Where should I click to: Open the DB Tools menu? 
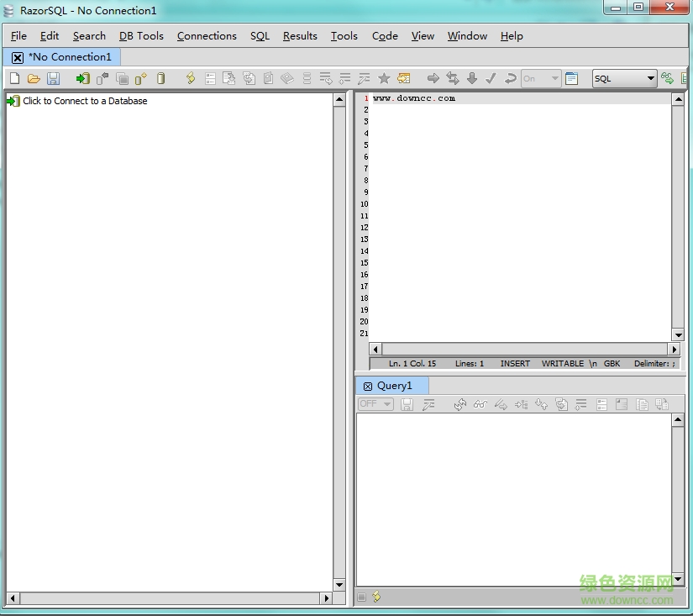pos(141,35)
